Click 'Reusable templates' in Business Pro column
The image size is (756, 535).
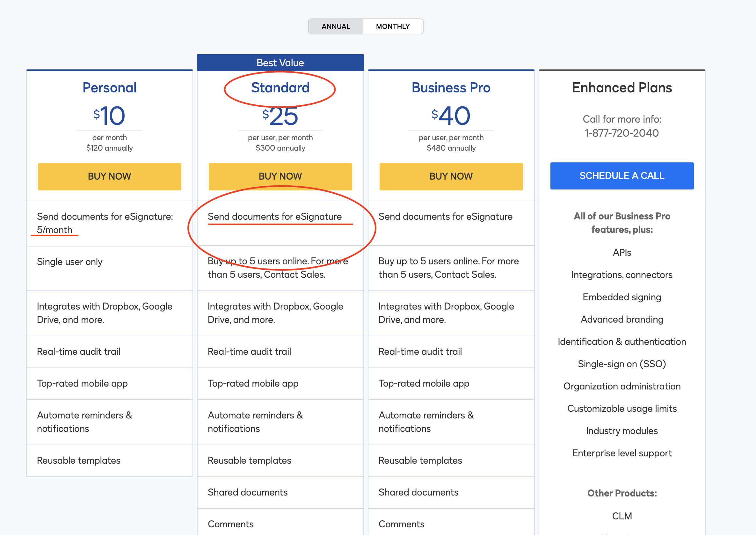(x=420, y=460)
